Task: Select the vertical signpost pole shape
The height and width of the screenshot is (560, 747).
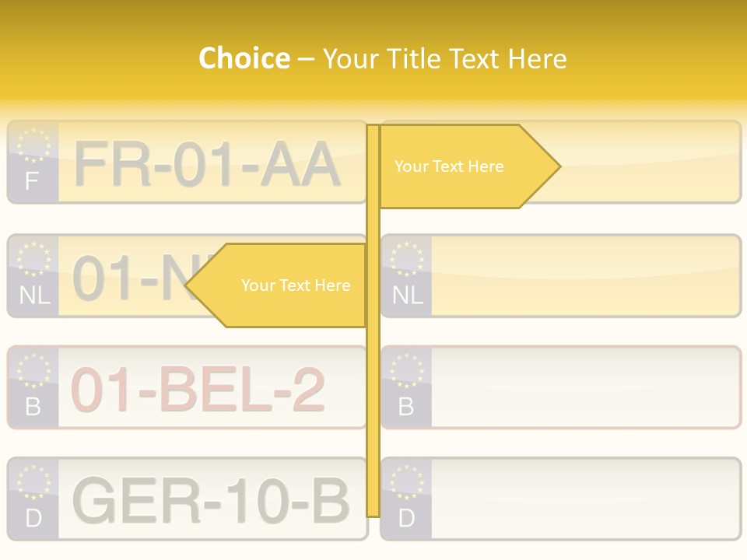Action: [373, 404]
